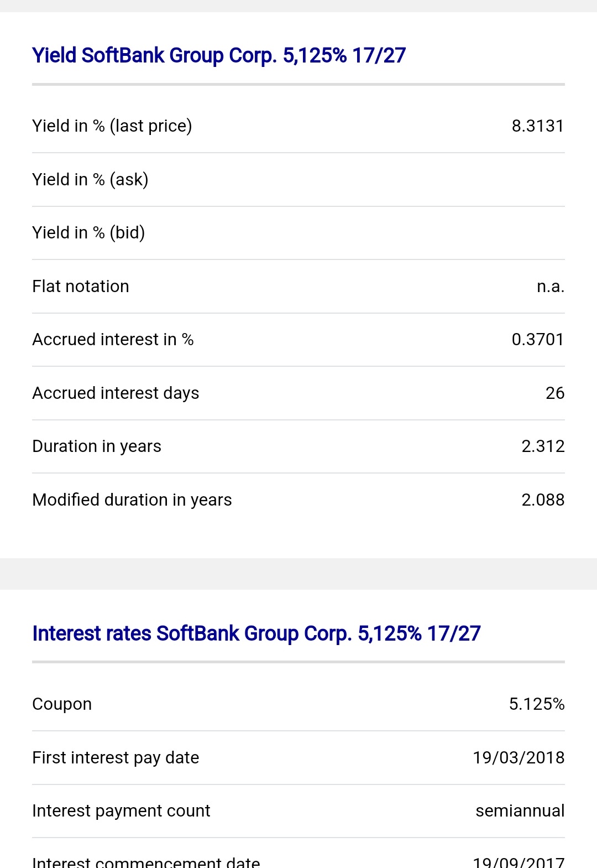Select the 2.088 modified duration value
The width and height of the screenshot is (597, 868).
542,500
